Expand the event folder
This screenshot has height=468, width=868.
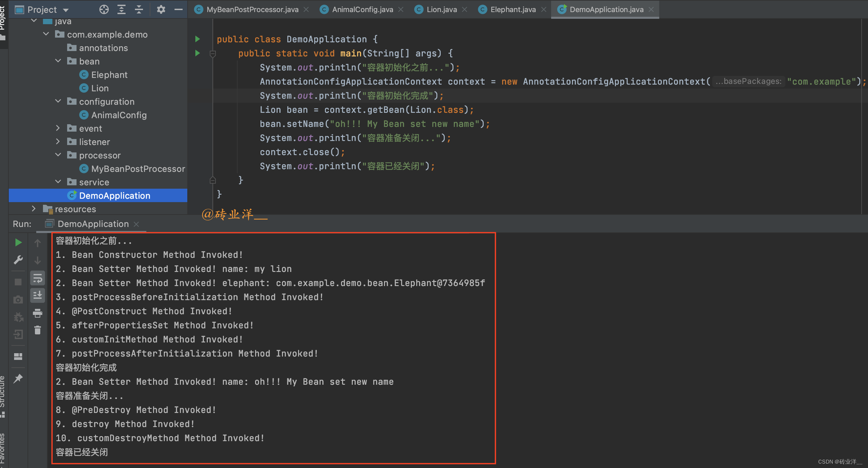coord(58,128)
